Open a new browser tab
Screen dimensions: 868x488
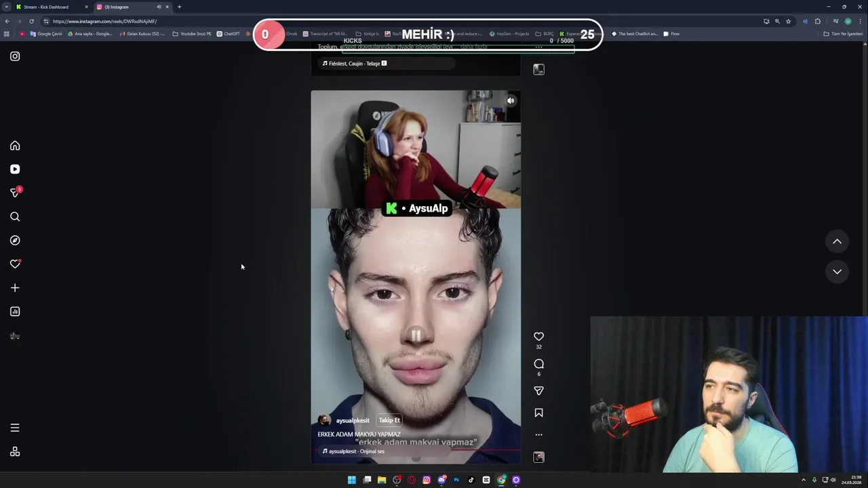[179, 7]
